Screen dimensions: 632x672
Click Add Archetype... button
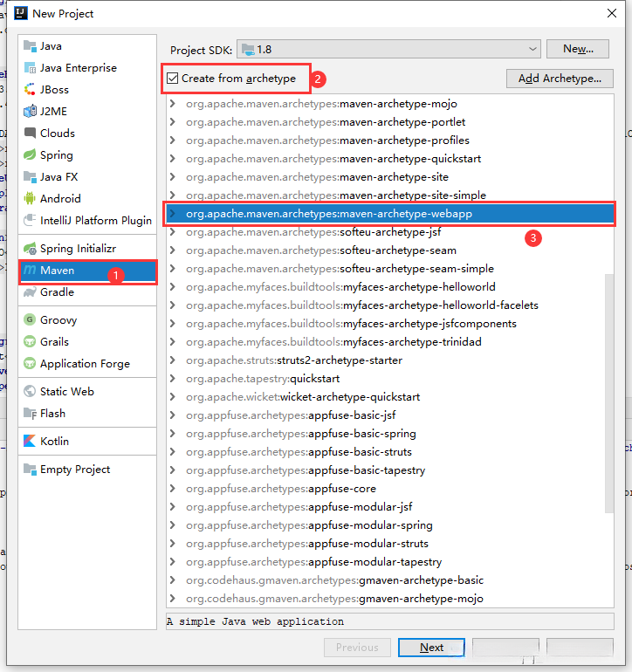(560, 79)
